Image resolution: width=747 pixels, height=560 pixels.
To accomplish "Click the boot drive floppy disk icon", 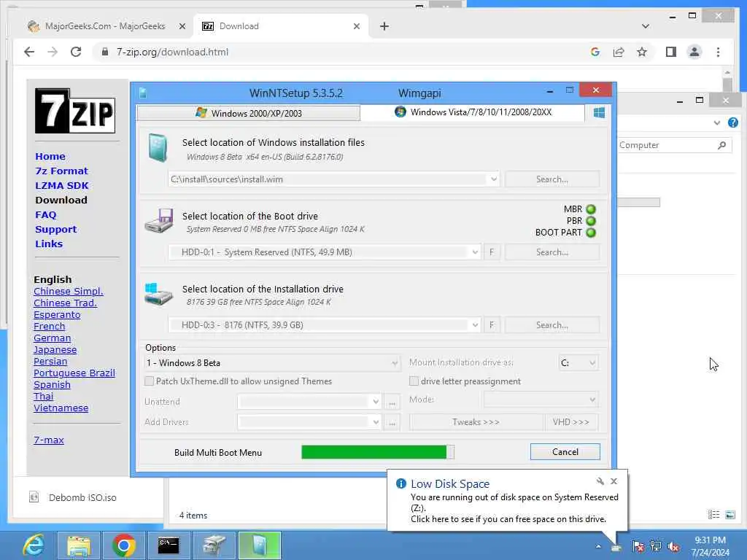I will point(159,220).
